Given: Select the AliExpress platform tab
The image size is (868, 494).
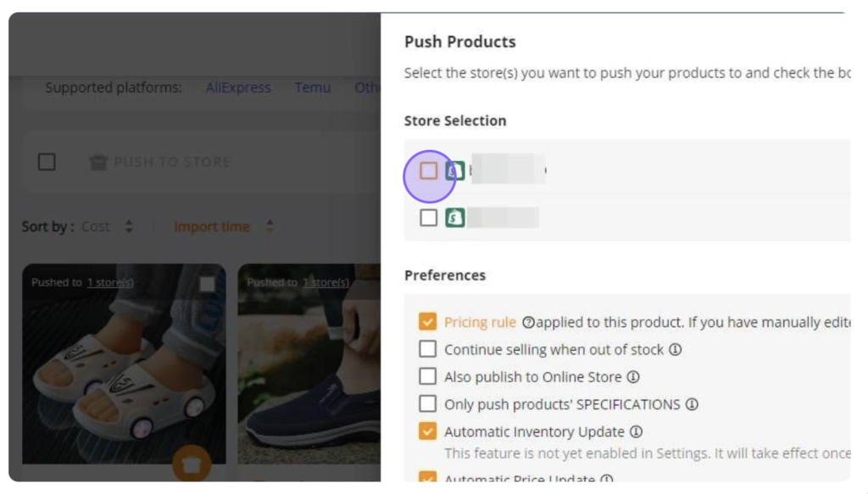Looking at the screenshot, I should click(238, 88).
